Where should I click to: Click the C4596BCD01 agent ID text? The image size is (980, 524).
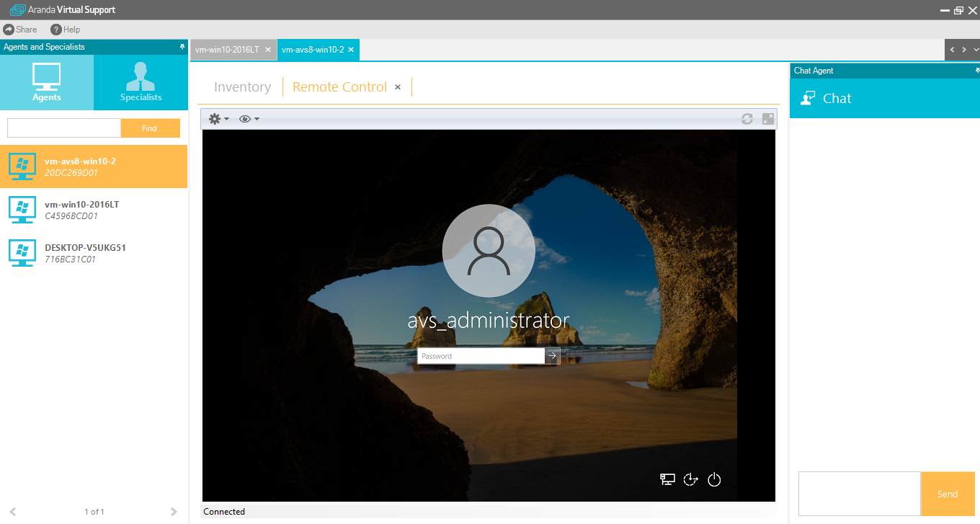[71, 216]
